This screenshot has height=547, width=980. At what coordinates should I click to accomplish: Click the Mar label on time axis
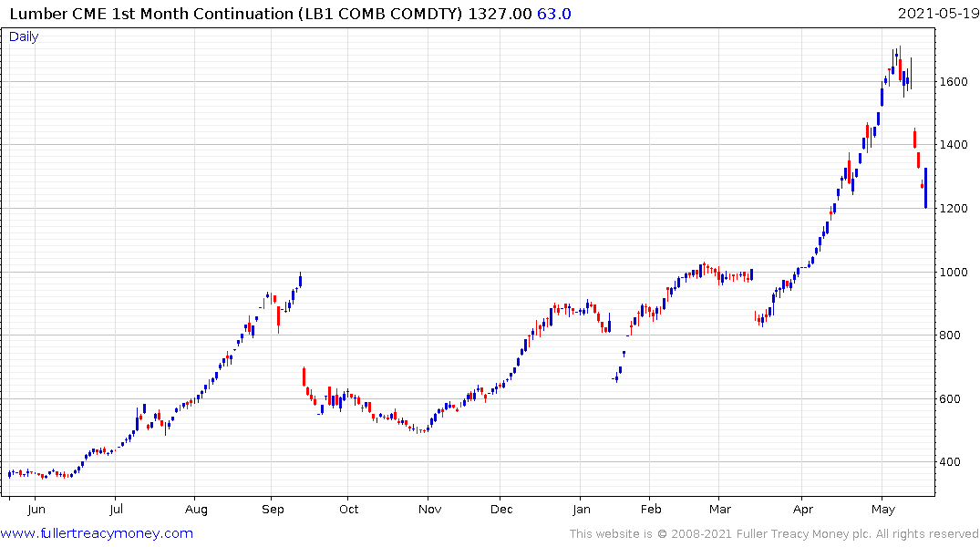[720, 510]
